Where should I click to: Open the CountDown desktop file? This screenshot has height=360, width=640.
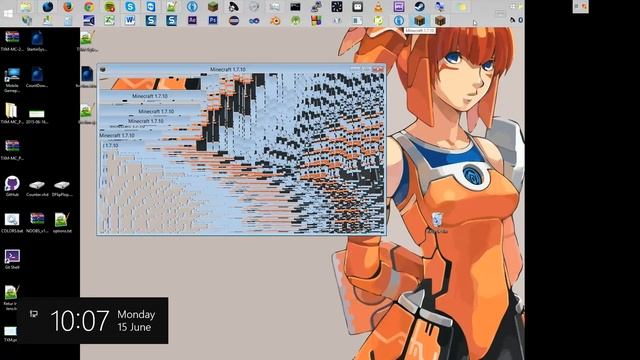coord(37,78)
